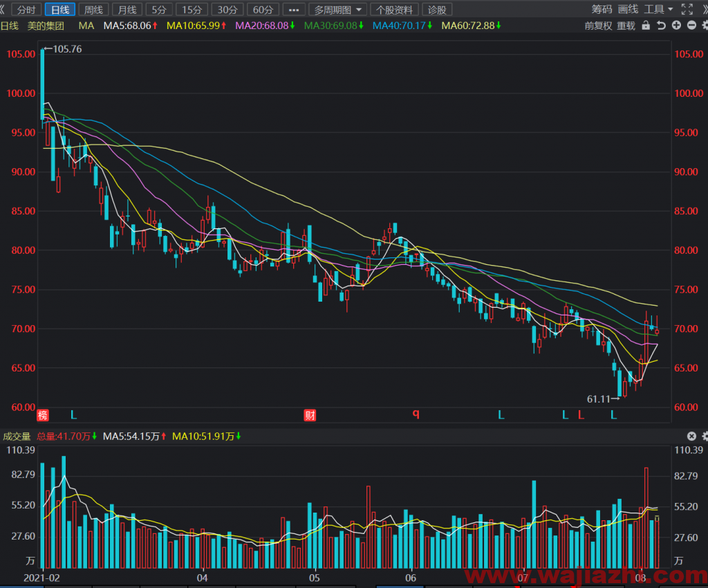Open the 筹码 chip distribution panel
The image size is (708, 588).
[x=602, y=9]
